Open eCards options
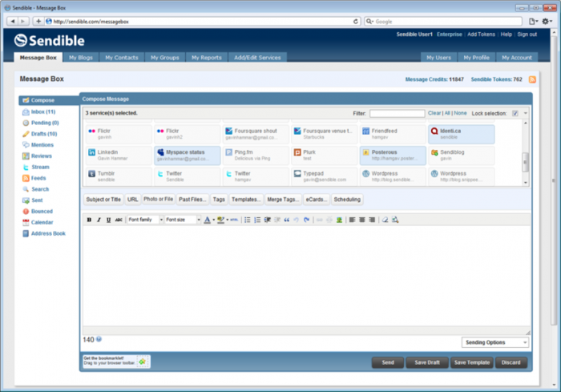The image size is (561, 392). (x=317, y=200)
